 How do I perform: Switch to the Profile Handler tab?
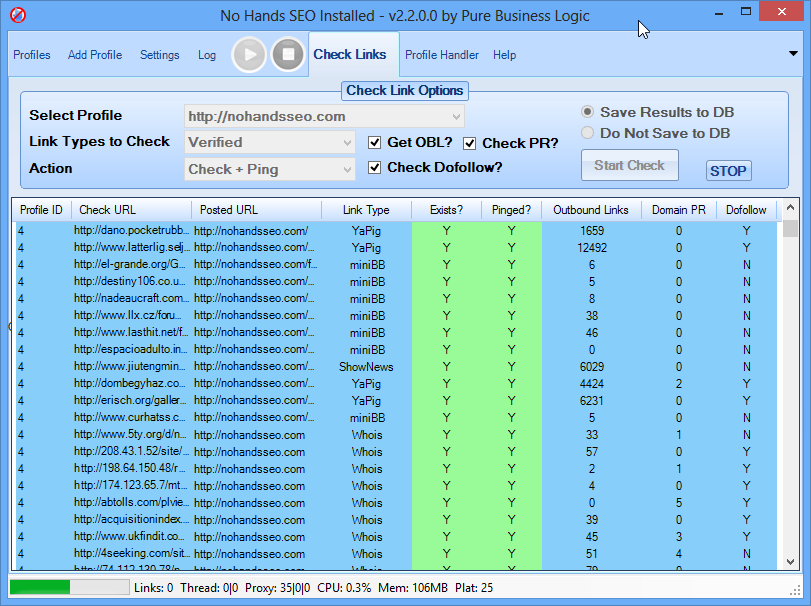[x=441, y=55]
